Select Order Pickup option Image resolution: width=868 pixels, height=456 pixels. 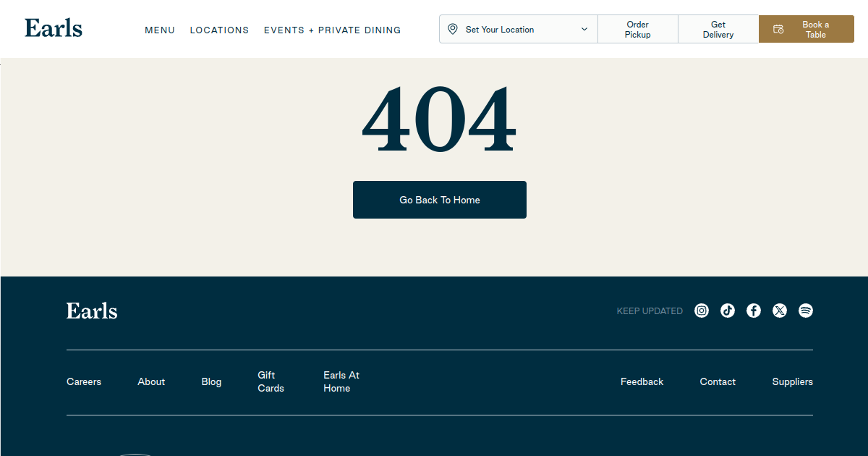click(x=638, y=29)
